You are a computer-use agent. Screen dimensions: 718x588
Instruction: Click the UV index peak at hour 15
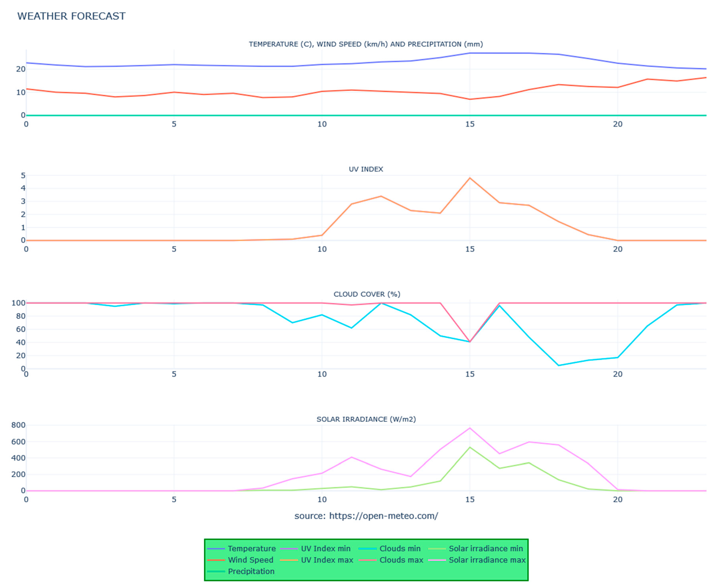click(x=470, y=178)
